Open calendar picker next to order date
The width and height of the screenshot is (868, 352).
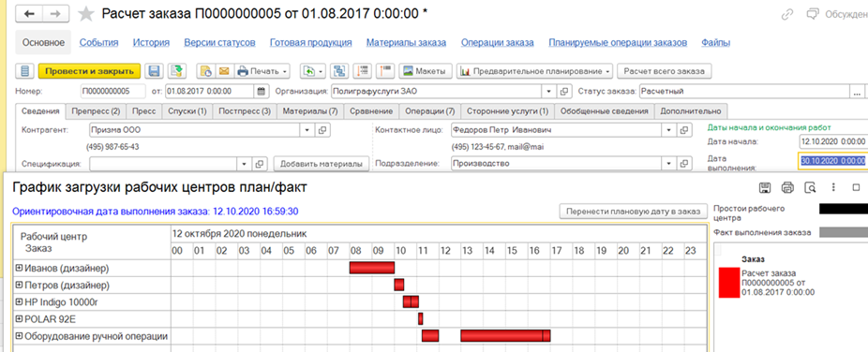(262, 91)
